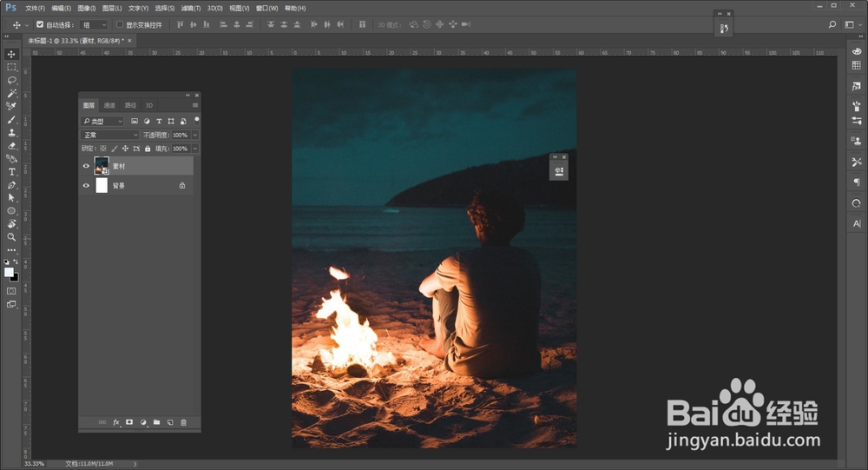Toggle the 自动选择 checkbox
This screenshot has height=470, width=868.
point(40,24)
